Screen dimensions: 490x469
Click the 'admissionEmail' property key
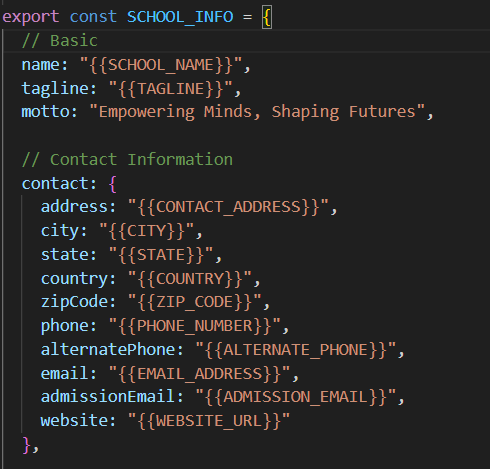108,397
